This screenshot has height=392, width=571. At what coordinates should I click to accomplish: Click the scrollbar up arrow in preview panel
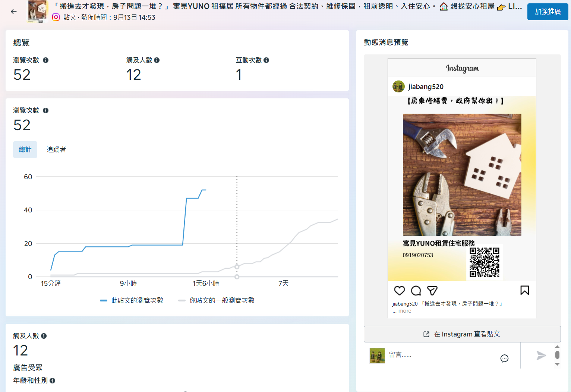pyautogui.click(x=557, y=347)
